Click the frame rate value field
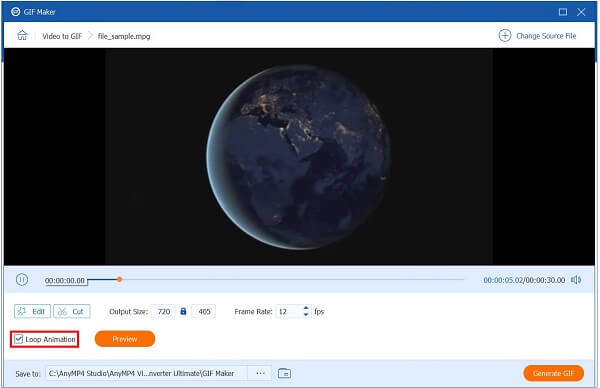This screenshot has height=388, width=600. pyautogui.click(x=289, y=311)
